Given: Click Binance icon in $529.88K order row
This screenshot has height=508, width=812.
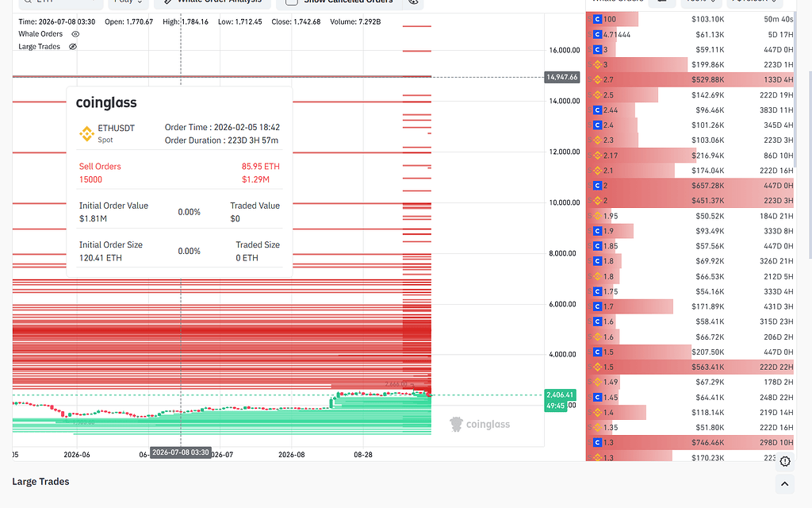Looking at the screenshot, I should click(597, 80).
